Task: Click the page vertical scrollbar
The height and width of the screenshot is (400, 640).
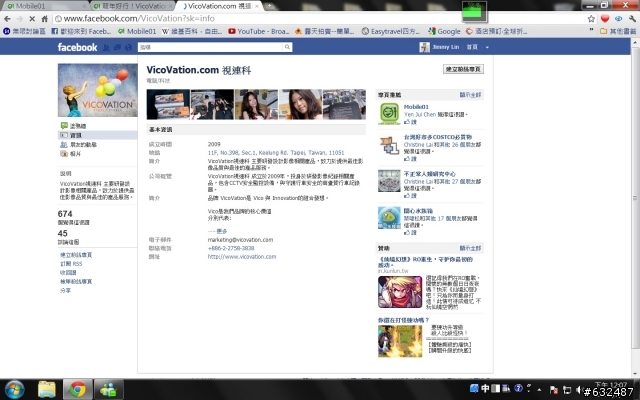Action: pos(636,198)
